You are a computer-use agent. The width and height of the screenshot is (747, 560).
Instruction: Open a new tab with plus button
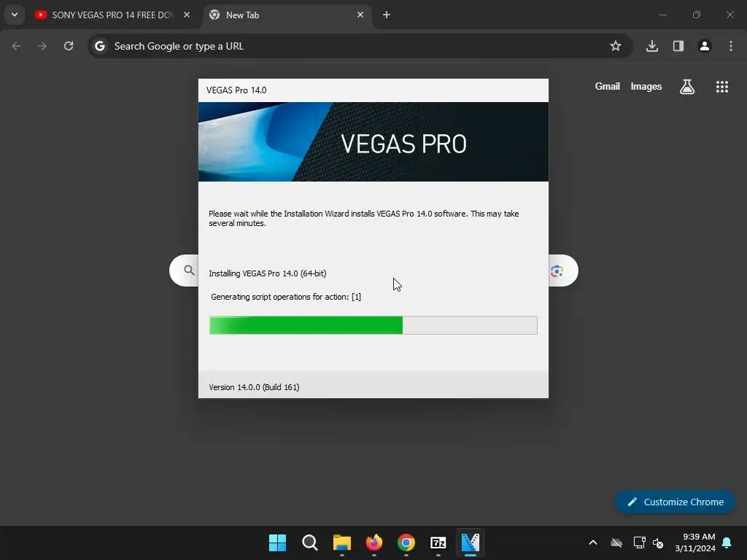387,15
